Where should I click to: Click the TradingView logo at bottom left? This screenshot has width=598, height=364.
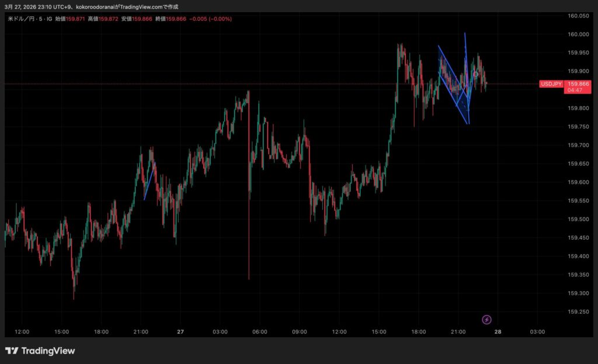[40, 351]
